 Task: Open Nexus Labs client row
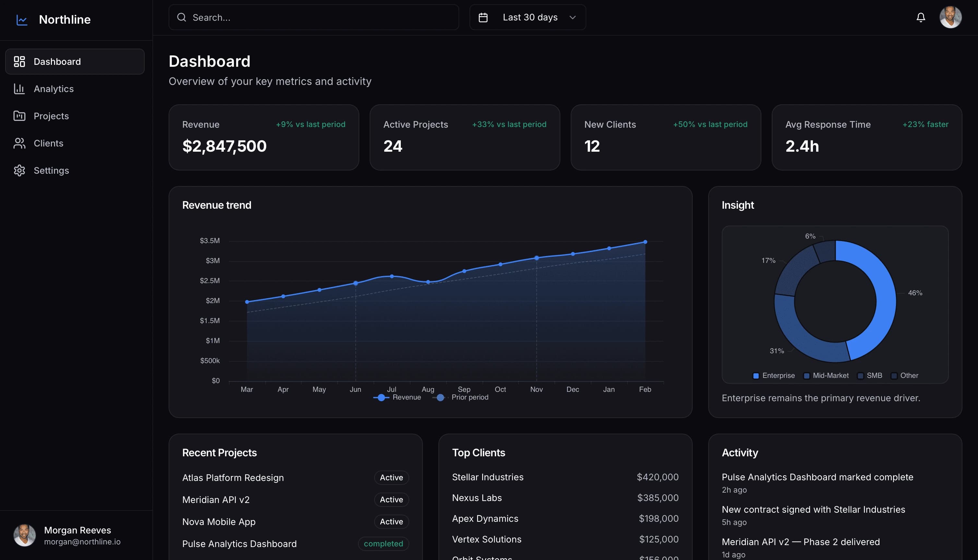pos(565,498)
